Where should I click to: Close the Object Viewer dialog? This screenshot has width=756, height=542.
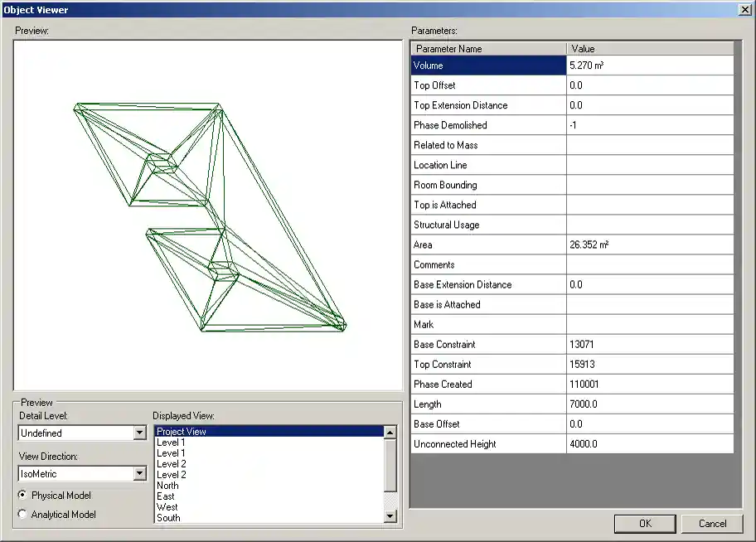[x=745, y=9]
